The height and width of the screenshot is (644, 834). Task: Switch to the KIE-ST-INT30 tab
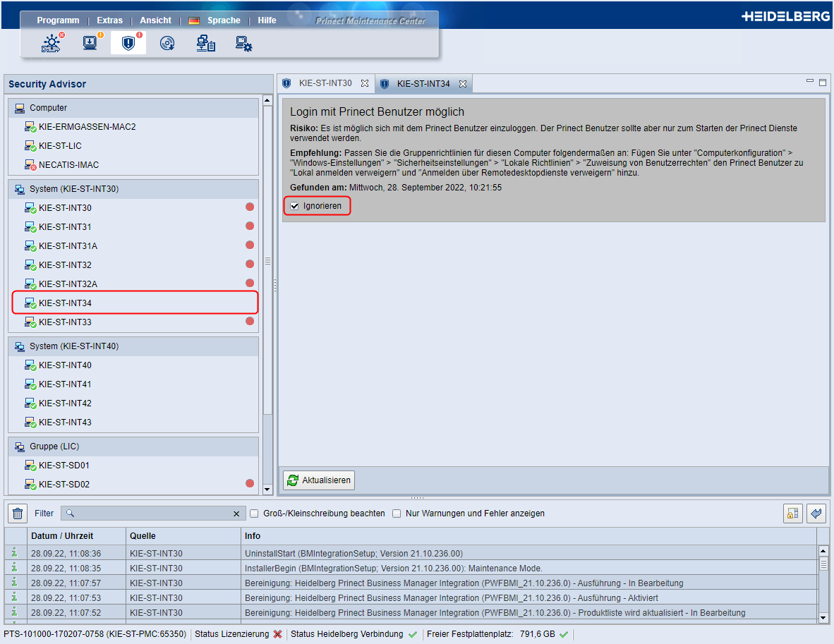tap(325, 83)
